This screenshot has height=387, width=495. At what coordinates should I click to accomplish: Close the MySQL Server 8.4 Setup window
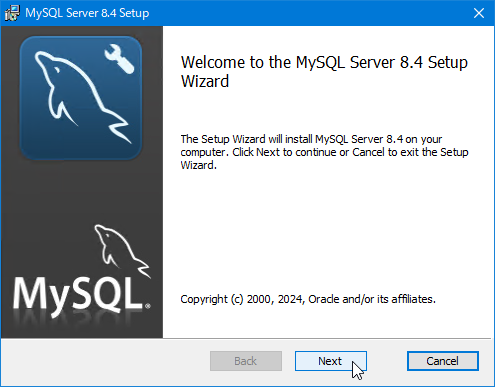[x=479, y=13]
